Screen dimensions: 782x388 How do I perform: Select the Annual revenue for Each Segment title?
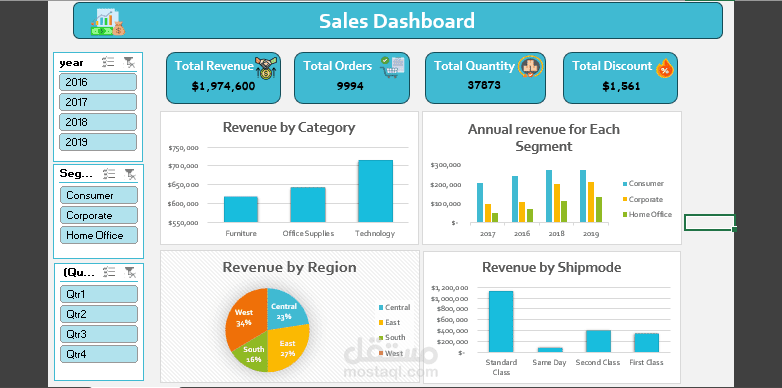[x=544, y=138]
